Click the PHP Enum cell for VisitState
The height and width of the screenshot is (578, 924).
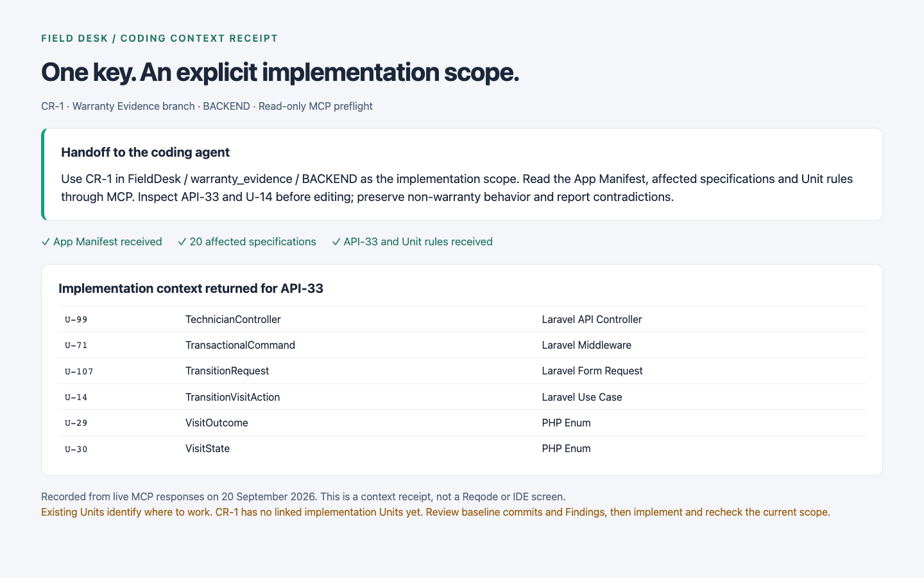click(566, 448)
